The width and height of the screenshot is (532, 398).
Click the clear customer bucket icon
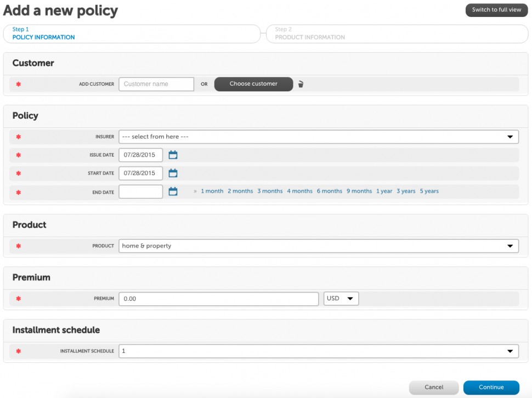301,84
